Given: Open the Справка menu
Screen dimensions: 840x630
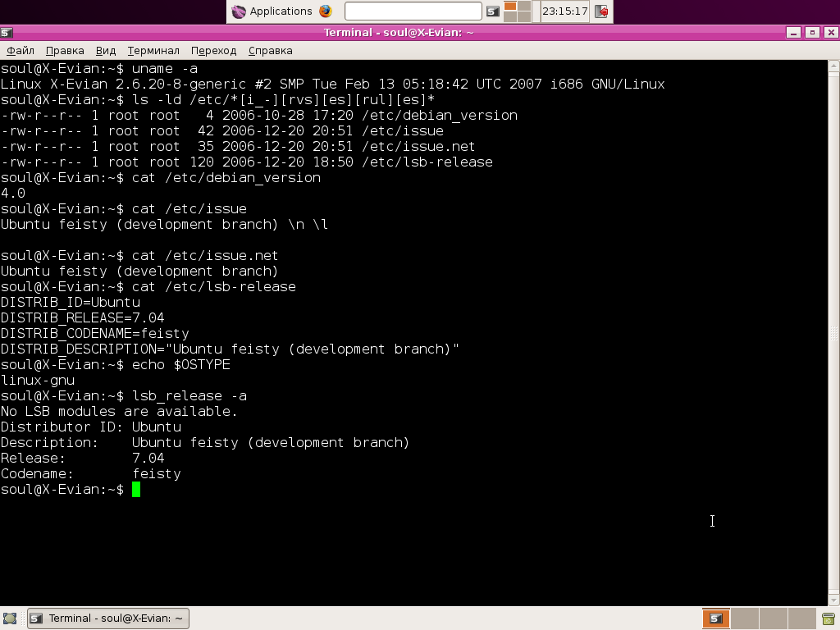Looking at the screenshot, I should pyautogui.click(x=271, y=50).
